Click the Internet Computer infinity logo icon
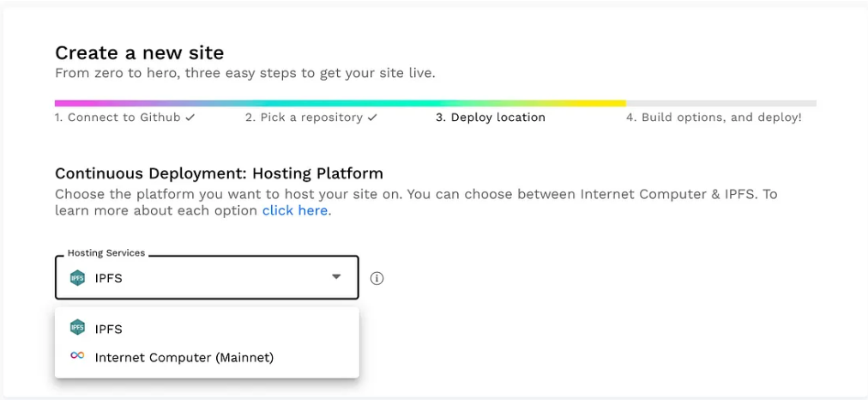Screen dimensions: 868x400 pyautogui.click(x=77, y=356)
